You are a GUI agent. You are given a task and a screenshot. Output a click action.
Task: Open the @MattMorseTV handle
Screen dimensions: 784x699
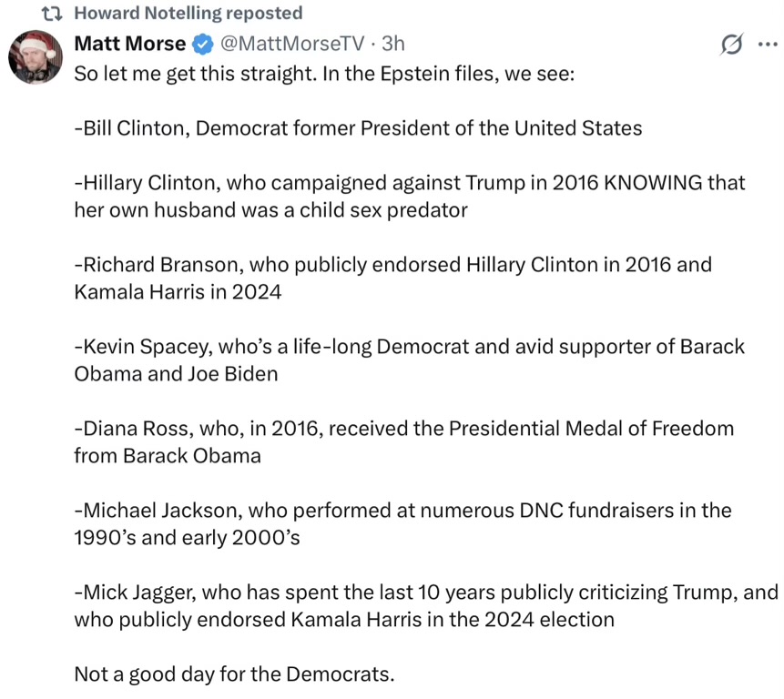click(x=292, y=43)
